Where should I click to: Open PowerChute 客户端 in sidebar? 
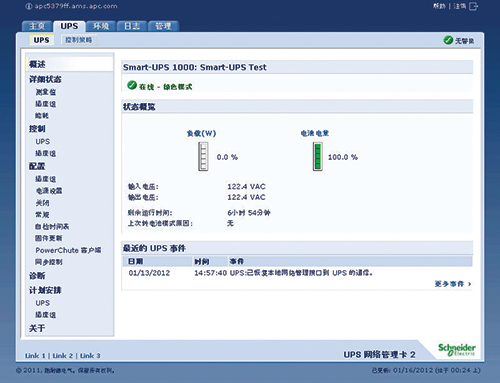point(68,250)
